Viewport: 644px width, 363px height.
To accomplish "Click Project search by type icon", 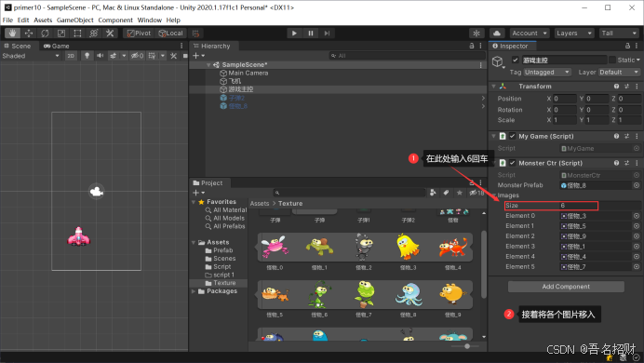I will 433,193.
